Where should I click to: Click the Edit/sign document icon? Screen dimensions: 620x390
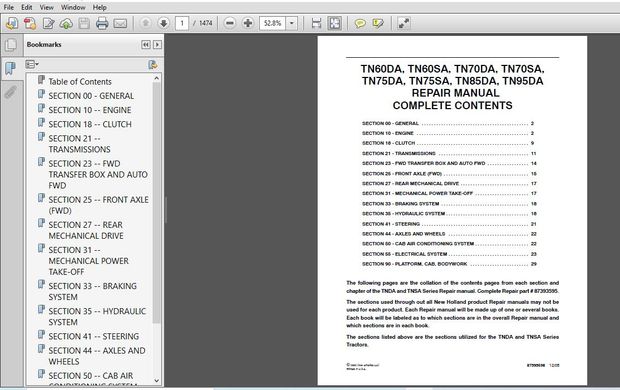(48, 23)
